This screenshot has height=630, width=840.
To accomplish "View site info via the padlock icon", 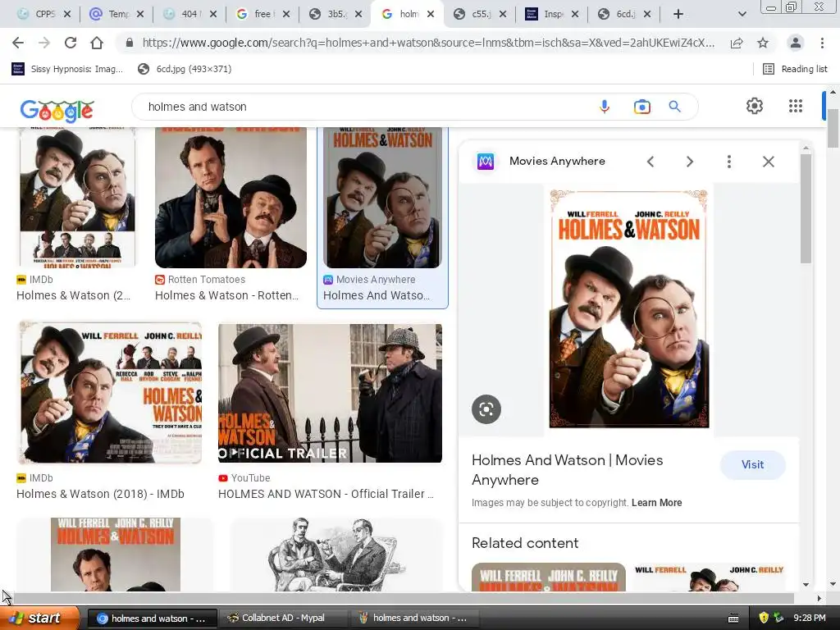I will (x=129, y=43).
